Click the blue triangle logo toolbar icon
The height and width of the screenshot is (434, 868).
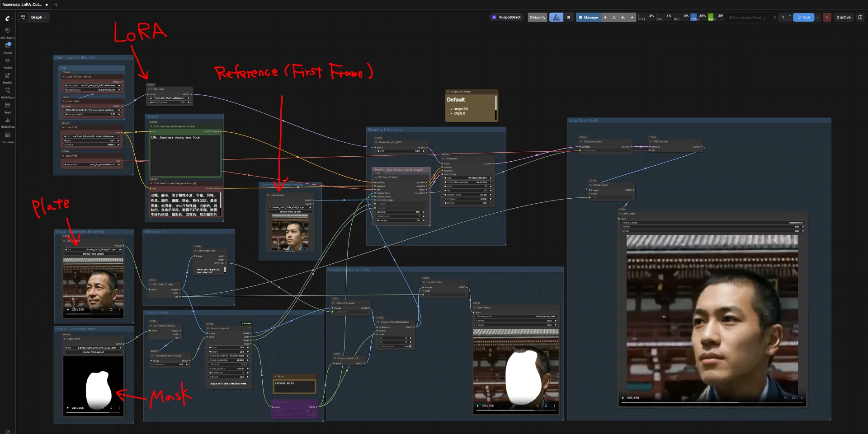click(x=557, y=17)
